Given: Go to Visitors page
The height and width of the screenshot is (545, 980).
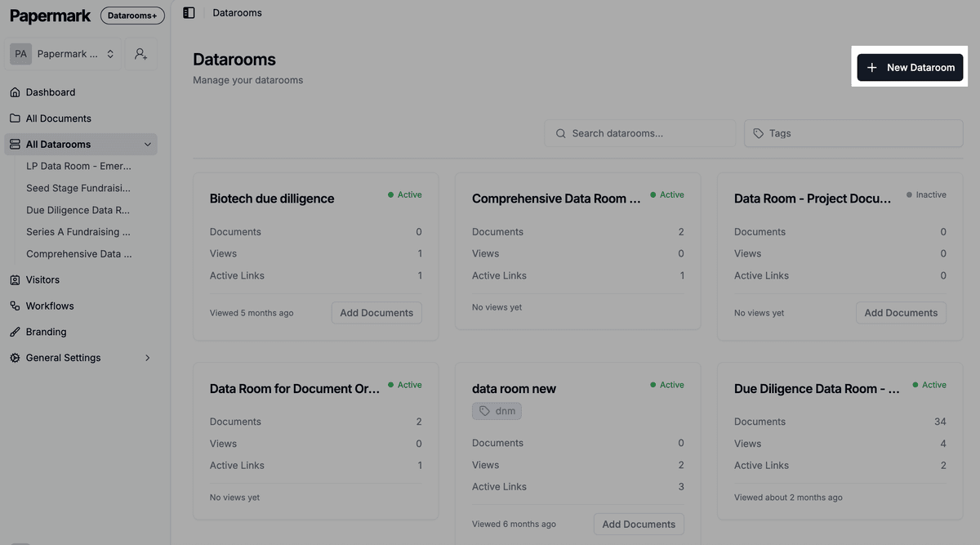Looking at the screenshot, I should pos(42,279).
